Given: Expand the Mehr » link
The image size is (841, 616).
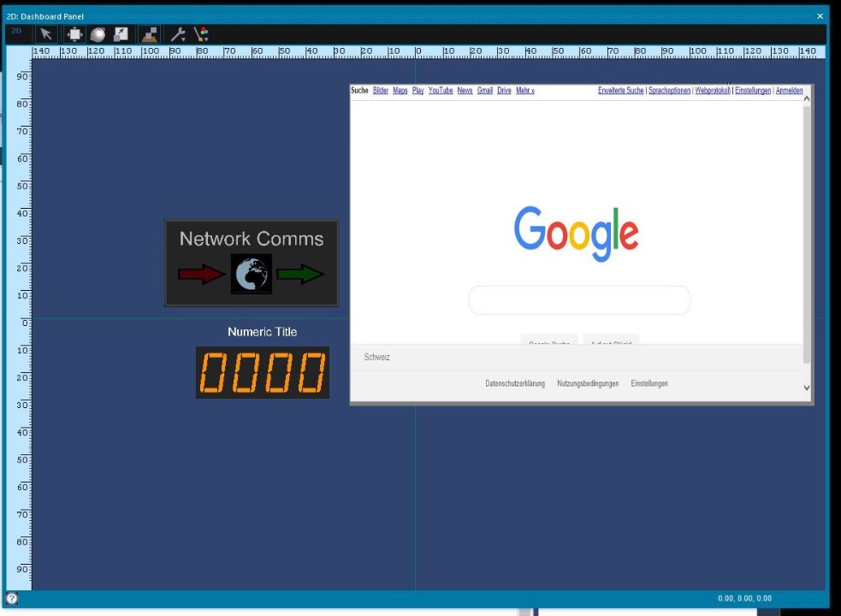Looking at the screenshot, I should pos(525,91).
